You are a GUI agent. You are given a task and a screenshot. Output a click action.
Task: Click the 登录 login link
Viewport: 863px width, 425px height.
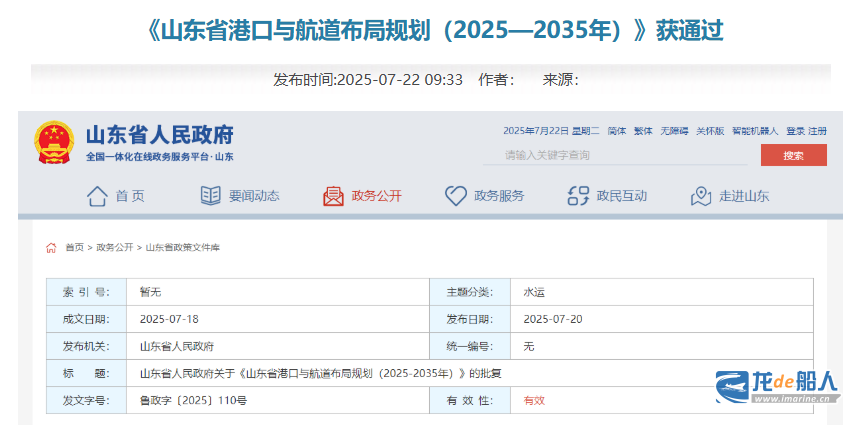(795, 131)
